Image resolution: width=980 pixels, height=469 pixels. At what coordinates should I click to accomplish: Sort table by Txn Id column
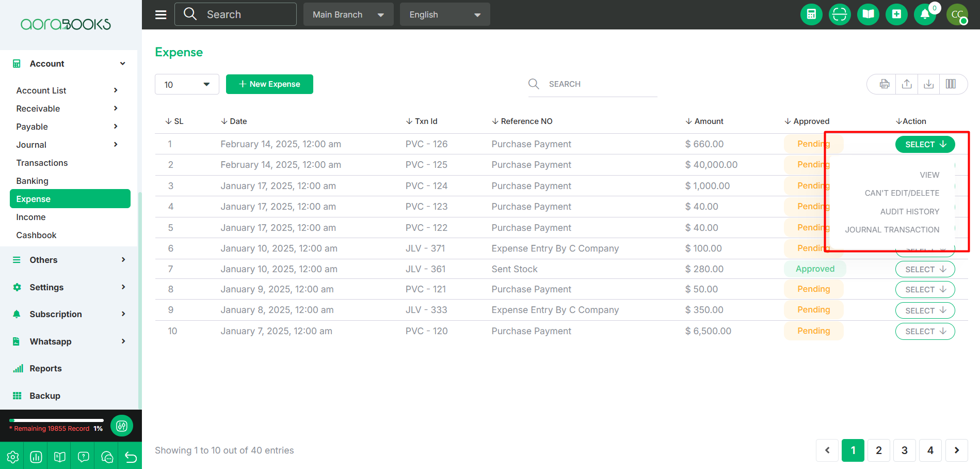click(422, 121)
